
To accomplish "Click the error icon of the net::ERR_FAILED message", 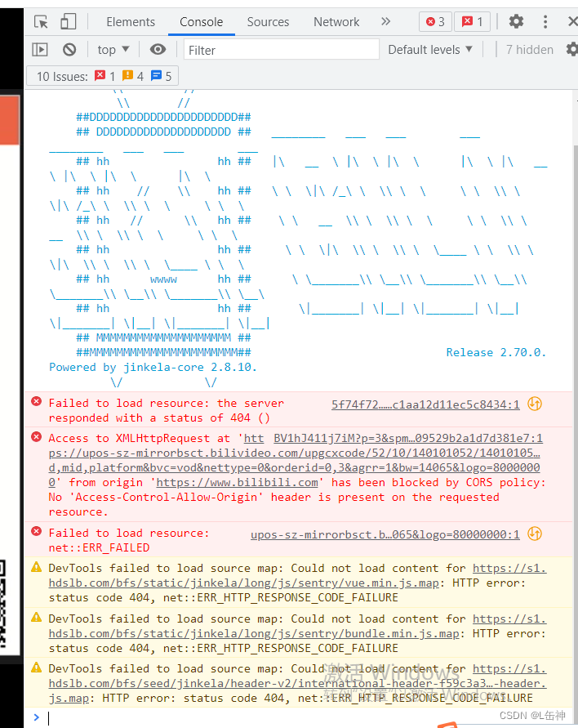I will [x=36, y=532].
